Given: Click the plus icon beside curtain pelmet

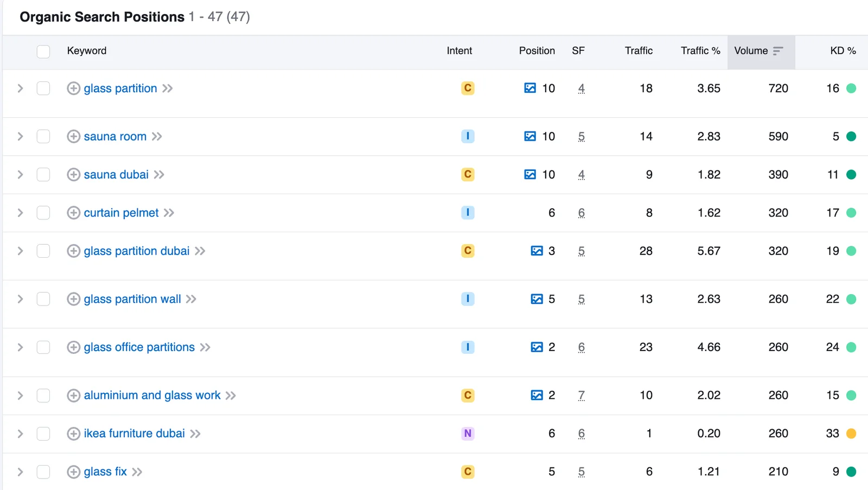Looking at the screenshot, I should 73,213.
